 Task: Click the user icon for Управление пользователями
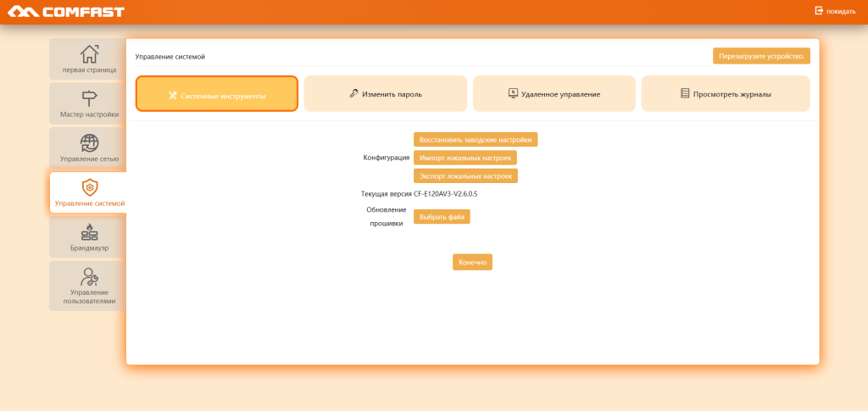point(89,276)
